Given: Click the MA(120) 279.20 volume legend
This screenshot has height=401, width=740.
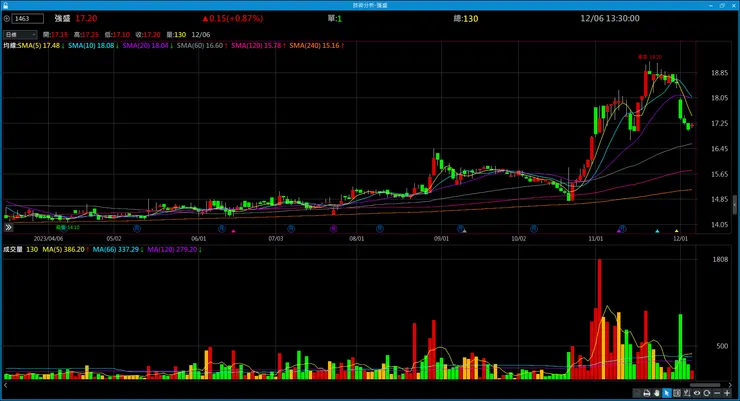Looking at the screenshot, I should point(174,249).
